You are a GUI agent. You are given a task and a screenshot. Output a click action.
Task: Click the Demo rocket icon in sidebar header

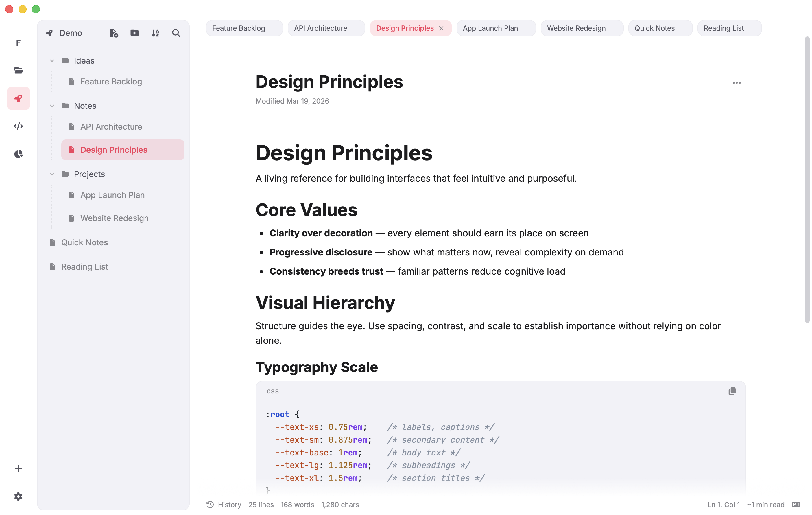(49, 33)
